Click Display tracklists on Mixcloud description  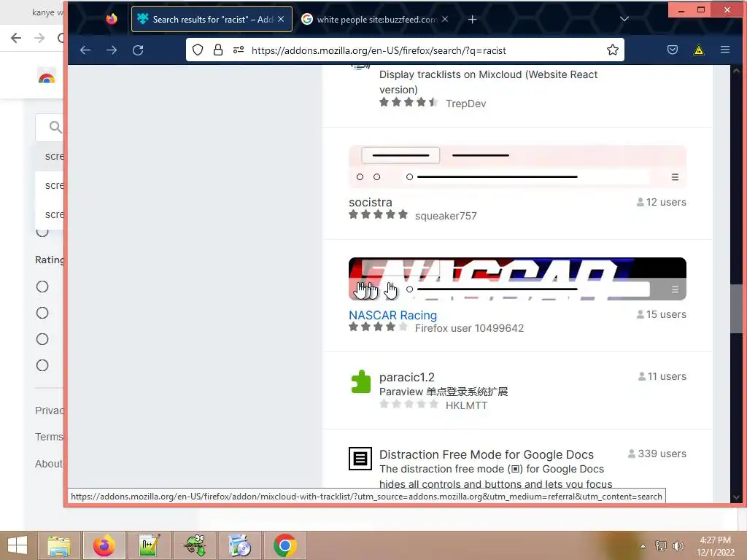(488, 82)
